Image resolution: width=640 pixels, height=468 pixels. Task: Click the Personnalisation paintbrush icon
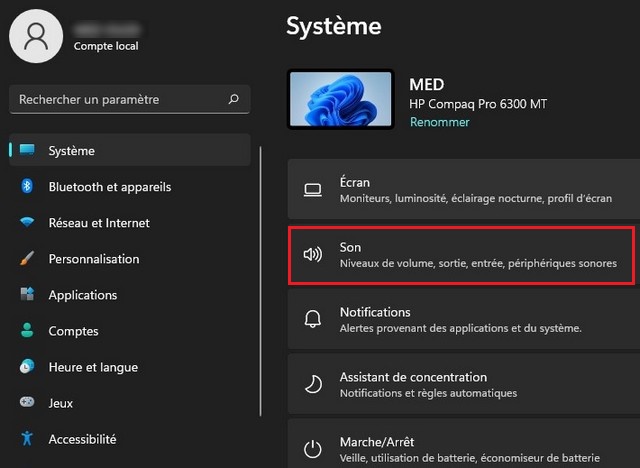coord(28,259)
